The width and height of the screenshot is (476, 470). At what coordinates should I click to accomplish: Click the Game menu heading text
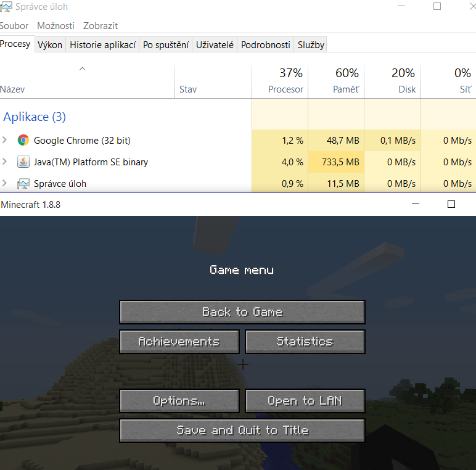coord(242,270)
